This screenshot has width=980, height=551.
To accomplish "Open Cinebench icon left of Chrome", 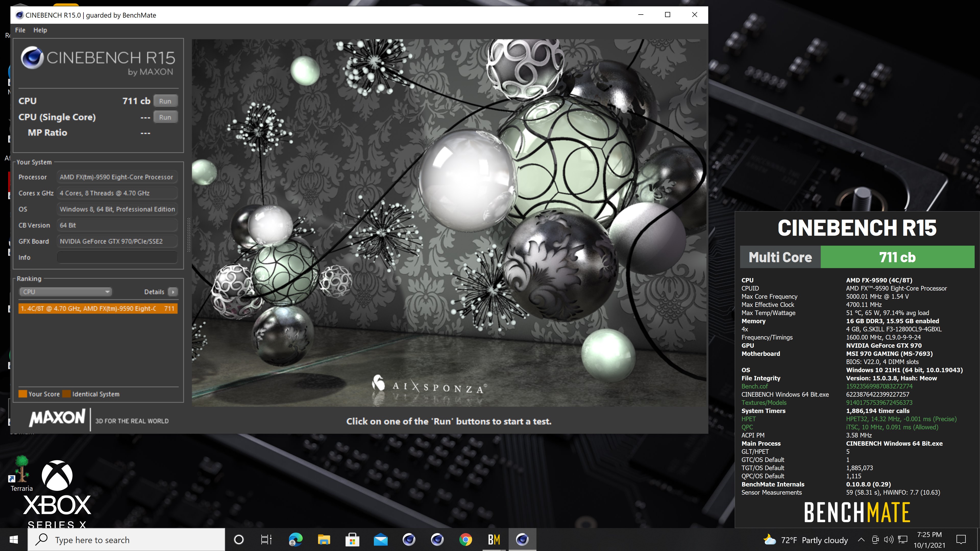I will [437, 540].
